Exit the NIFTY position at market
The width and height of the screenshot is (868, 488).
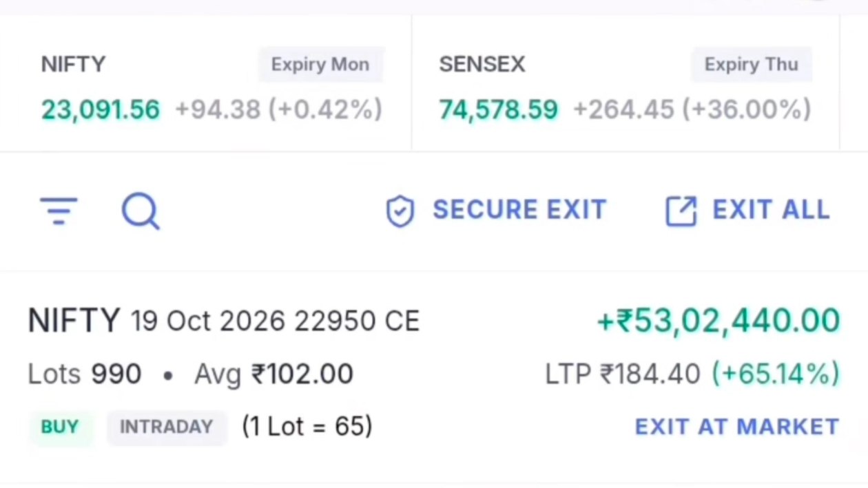736,427
